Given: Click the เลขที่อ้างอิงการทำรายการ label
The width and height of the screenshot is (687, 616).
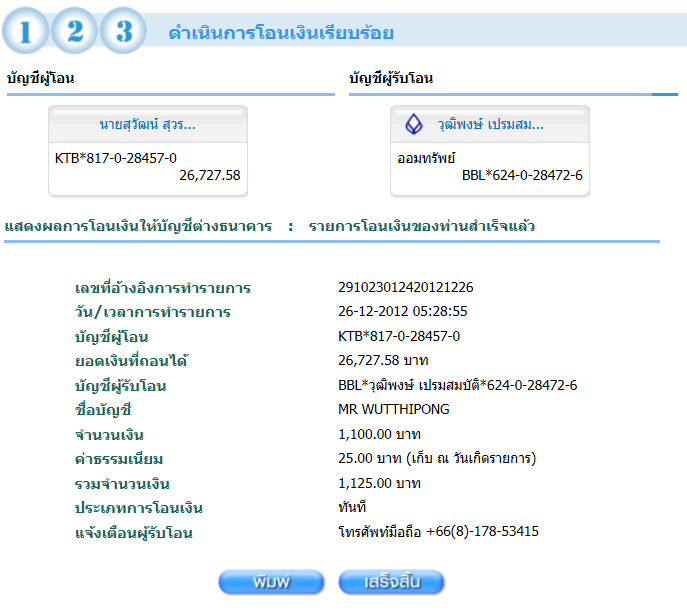Looking at the screenshot, I should (163, 288).
